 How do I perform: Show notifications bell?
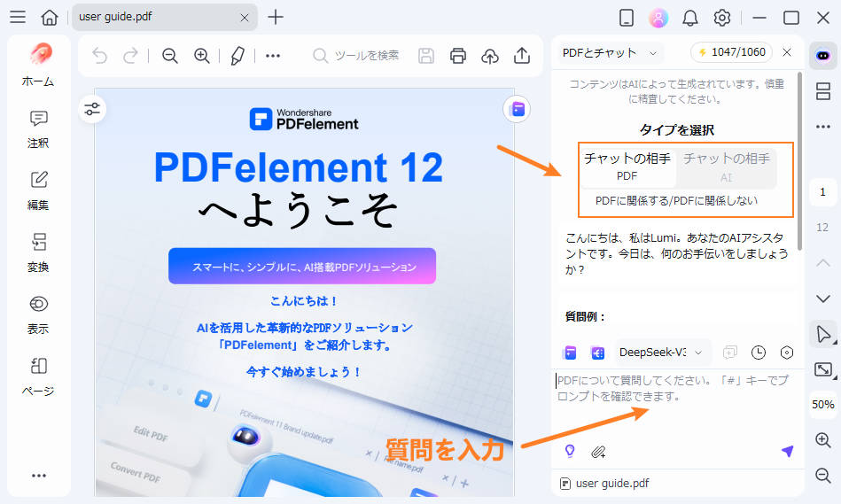point(690,18)
